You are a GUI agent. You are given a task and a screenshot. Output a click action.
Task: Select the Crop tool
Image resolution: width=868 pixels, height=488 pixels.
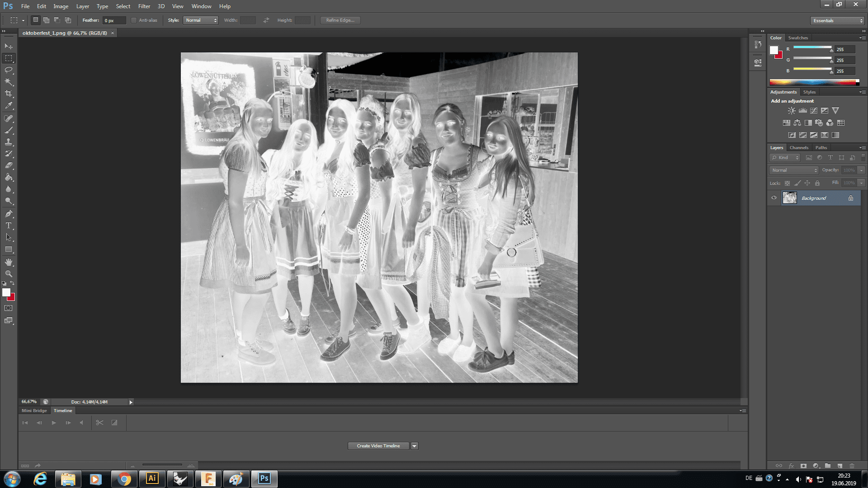9,94
